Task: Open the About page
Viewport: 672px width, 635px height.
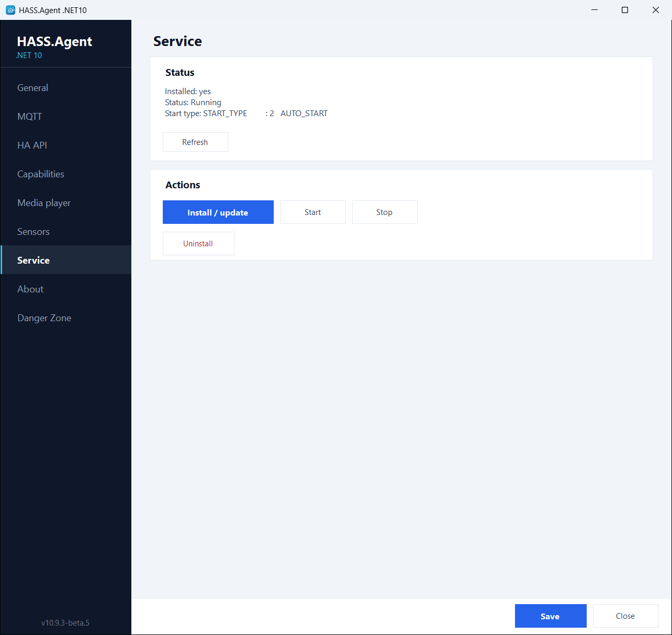Action: (66, 289)
